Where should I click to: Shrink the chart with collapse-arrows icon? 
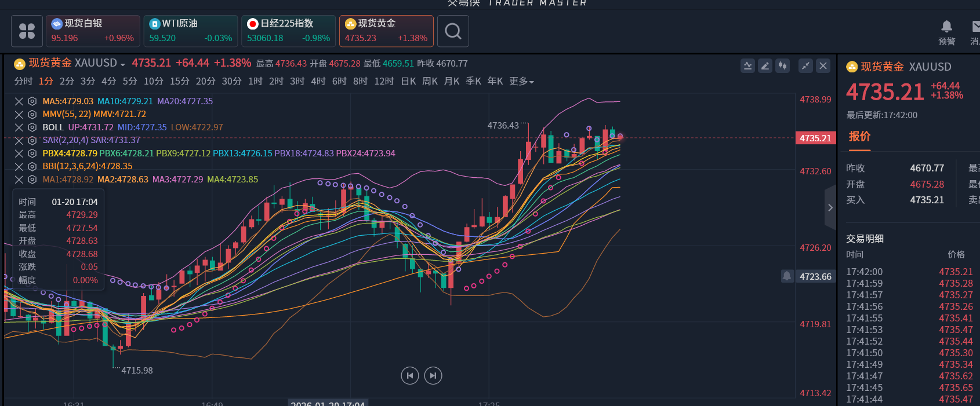pos(805,65)
